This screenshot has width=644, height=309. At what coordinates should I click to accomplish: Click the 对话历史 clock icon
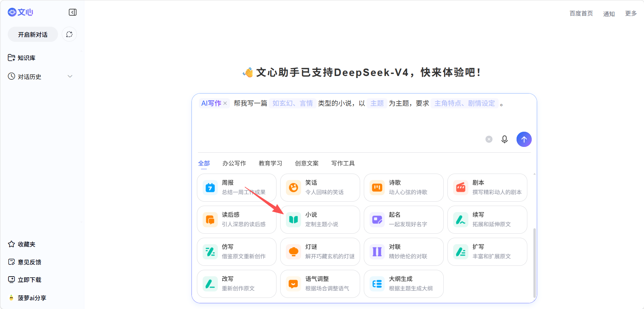[x=11, y=76]
